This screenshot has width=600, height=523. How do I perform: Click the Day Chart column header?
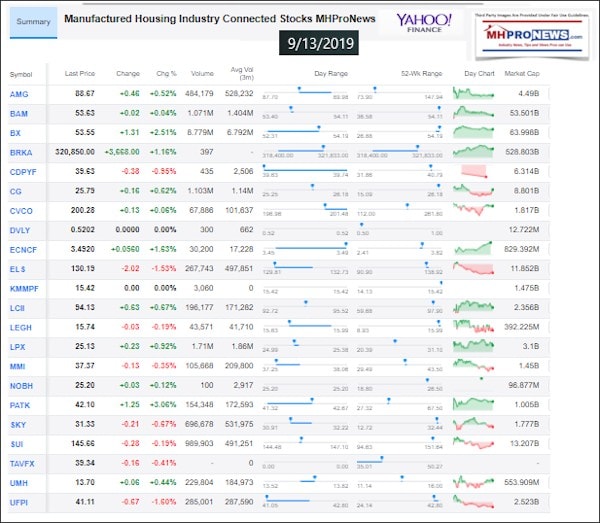479,73
